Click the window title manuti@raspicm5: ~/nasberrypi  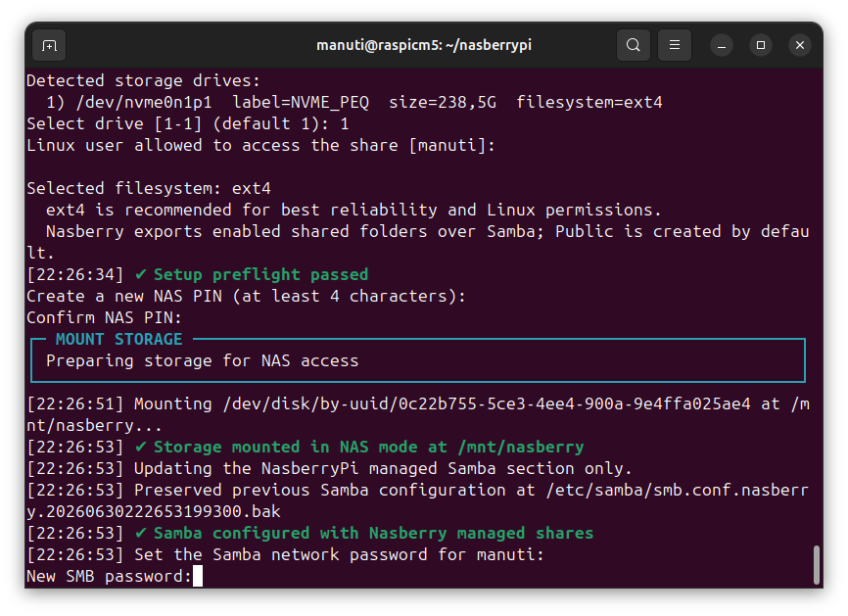pos(424,45)
